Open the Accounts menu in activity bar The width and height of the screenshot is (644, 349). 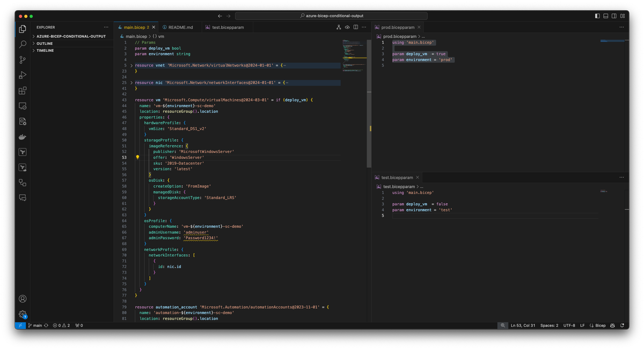tap(23, 299)
